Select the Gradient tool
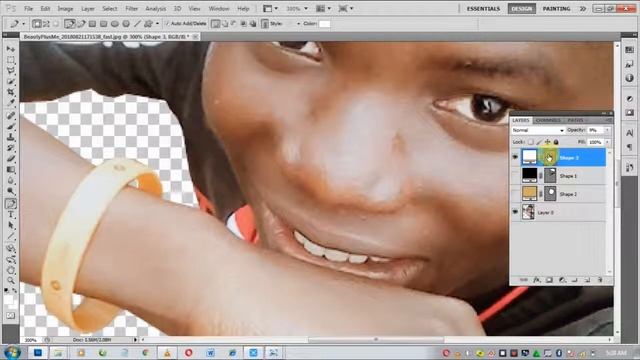This screenshot has height=360, width=640. (11, 169)
